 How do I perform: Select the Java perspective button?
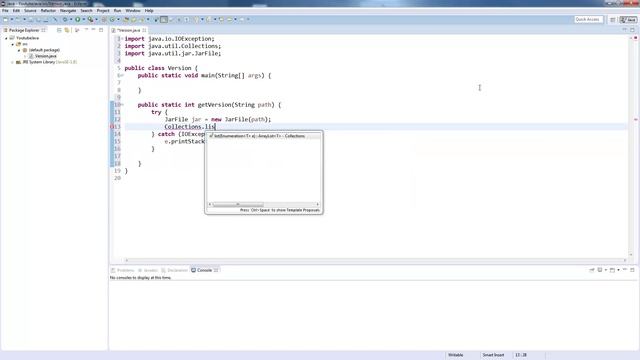[629, 20]
